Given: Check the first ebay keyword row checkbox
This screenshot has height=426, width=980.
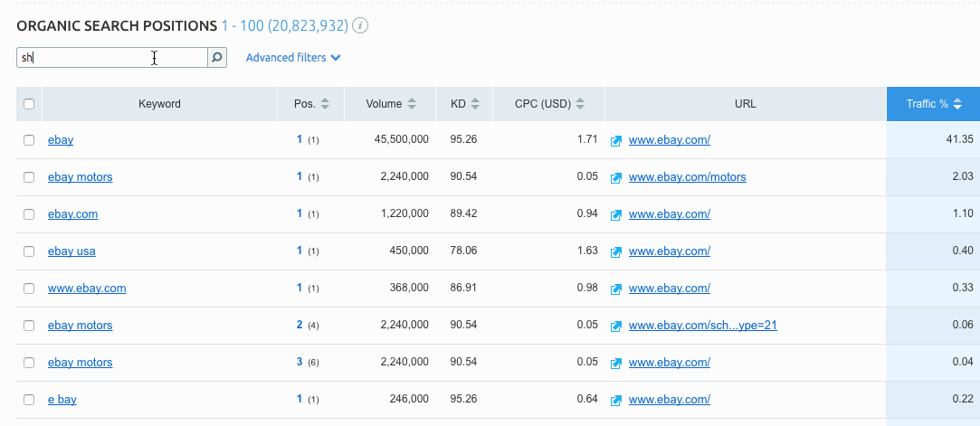Looking at the screenshot, I should click(x=29, y=140).
